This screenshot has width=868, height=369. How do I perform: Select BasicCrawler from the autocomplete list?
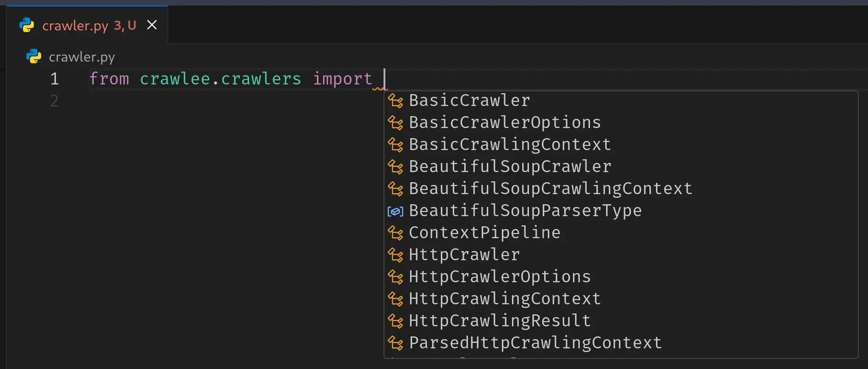[x=621, y=101]
